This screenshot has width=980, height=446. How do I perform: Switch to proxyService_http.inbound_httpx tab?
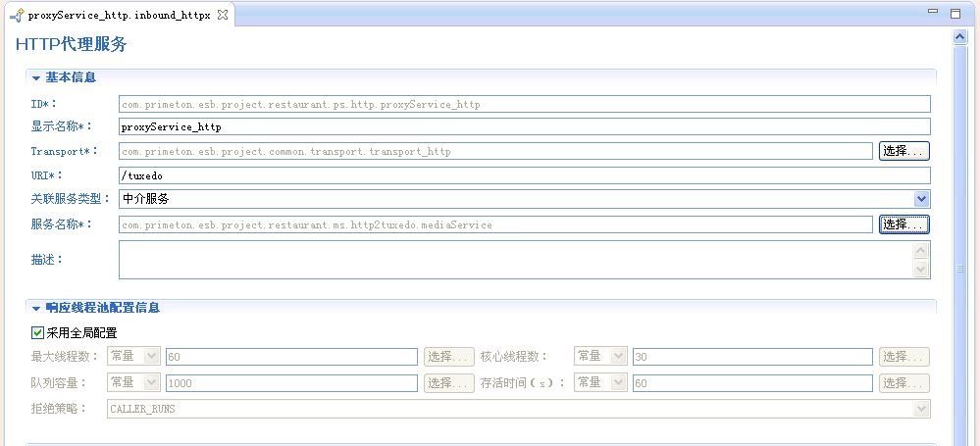pyautogui.click(x=118, y=16)
